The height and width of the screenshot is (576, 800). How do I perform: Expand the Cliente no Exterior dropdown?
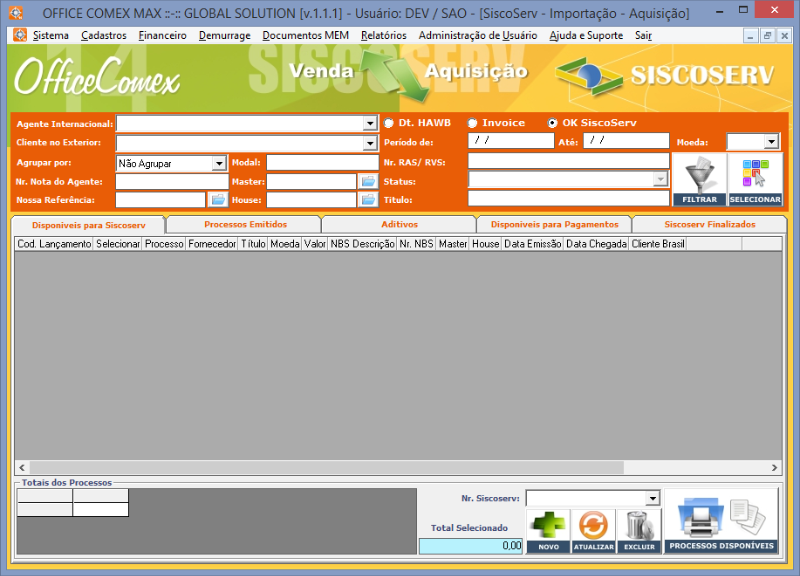[x=370, y=143]
